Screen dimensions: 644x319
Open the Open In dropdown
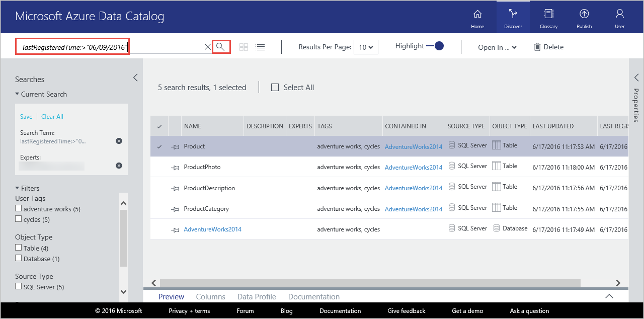497,47
